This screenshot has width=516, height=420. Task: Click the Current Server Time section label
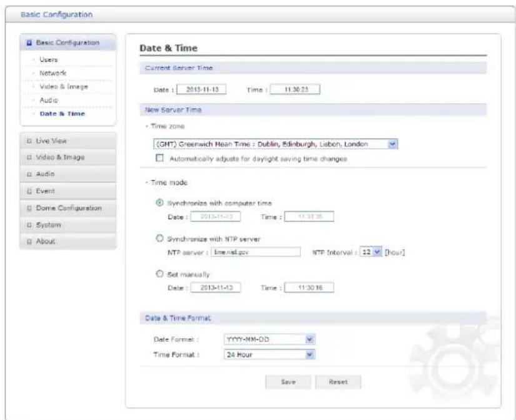point(179,68)
